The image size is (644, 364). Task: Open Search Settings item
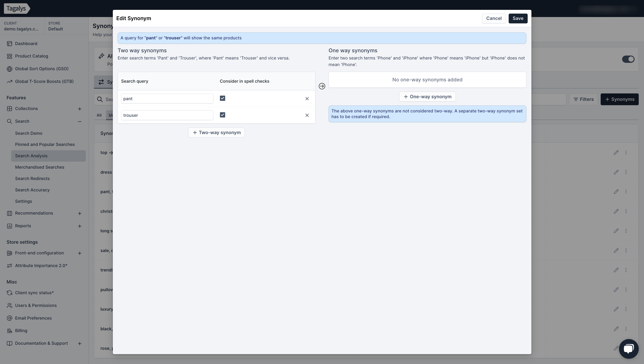[23, 201]
